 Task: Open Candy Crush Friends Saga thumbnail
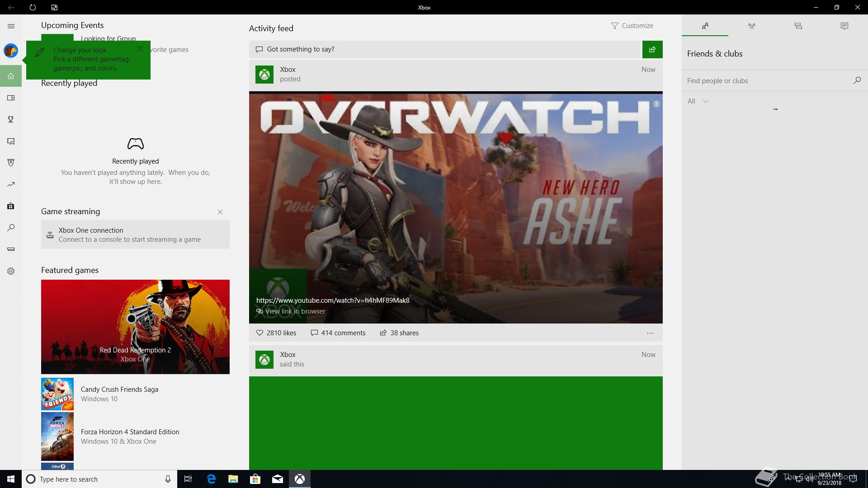[57, 394]
